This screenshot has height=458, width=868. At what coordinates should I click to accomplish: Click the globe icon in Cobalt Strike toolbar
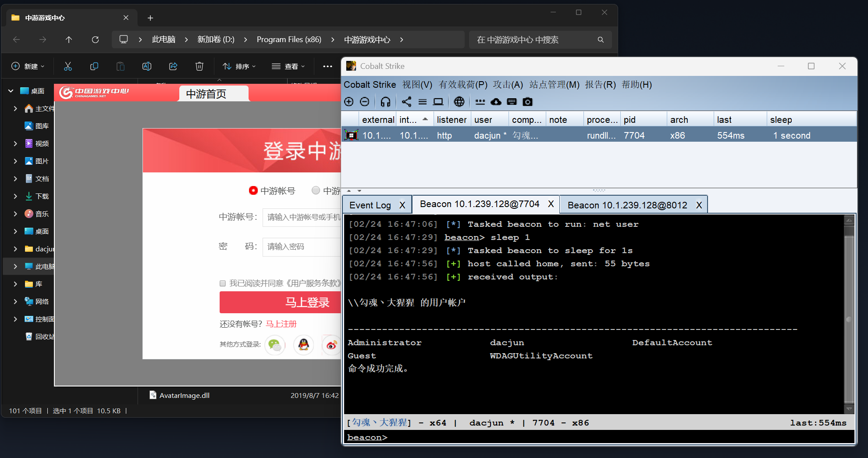pyautogui.click(x=459, y=102)
